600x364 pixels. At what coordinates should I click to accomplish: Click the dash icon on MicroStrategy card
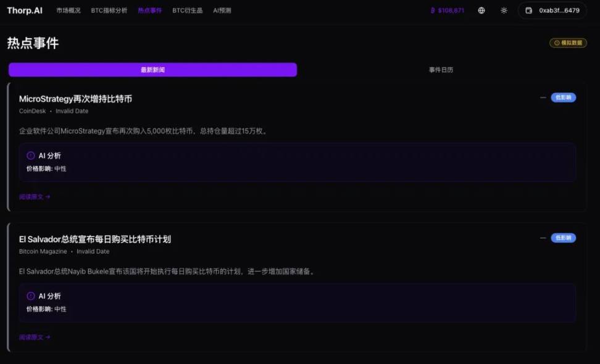tap(543, 97)
